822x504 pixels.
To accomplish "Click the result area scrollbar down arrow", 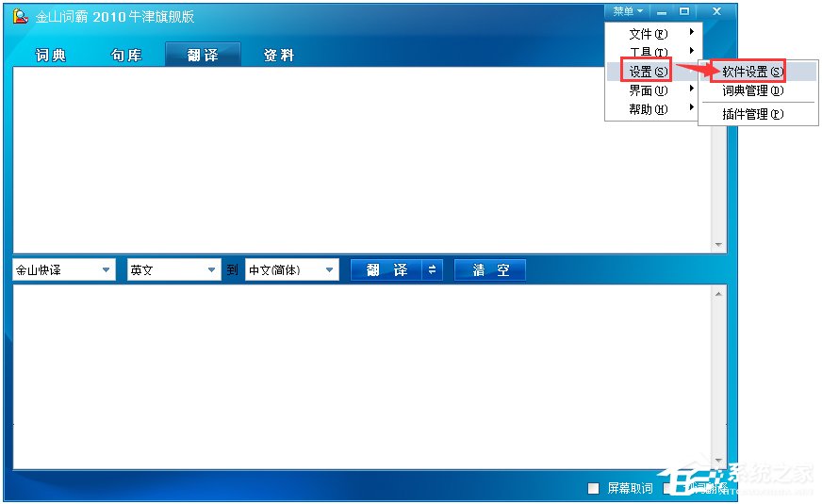I will click(718, 461).
